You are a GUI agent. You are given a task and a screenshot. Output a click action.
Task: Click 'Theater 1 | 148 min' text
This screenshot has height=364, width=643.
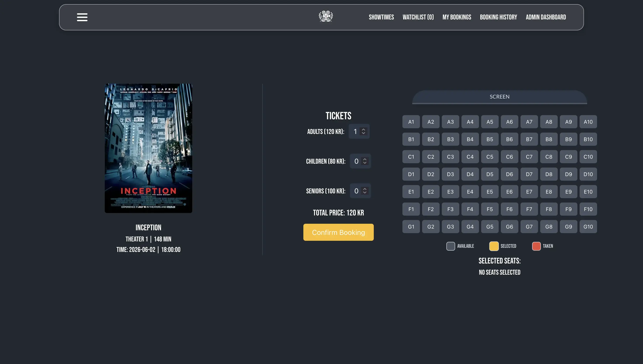148,239
